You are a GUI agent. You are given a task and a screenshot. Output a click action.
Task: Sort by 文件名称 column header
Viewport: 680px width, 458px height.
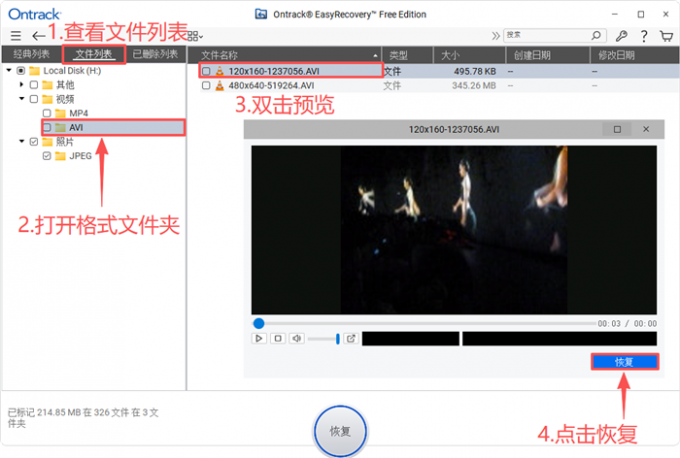pyautogui.click(x=284, y=55)
